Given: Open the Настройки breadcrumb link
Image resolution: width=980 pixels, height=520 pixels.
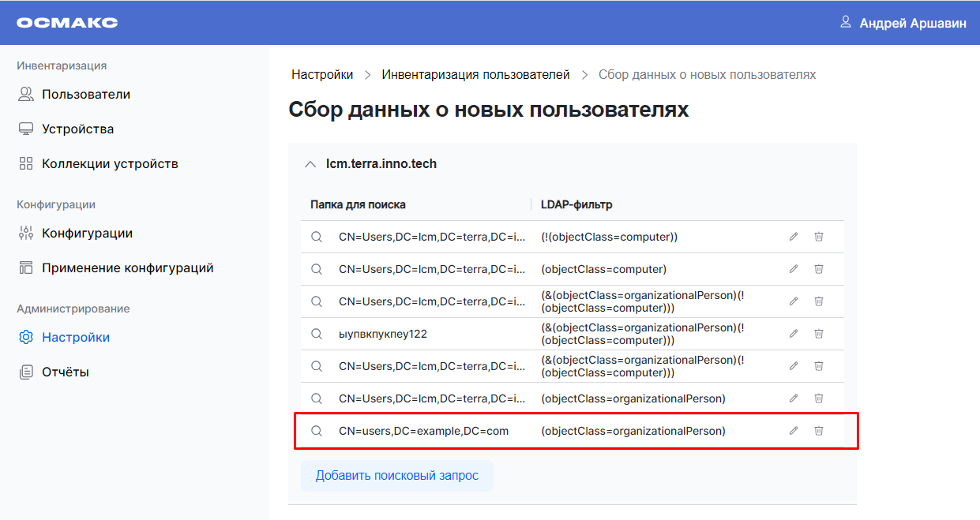Looking at the screenshot, I should pyautogui.click(x=322, y=73).
